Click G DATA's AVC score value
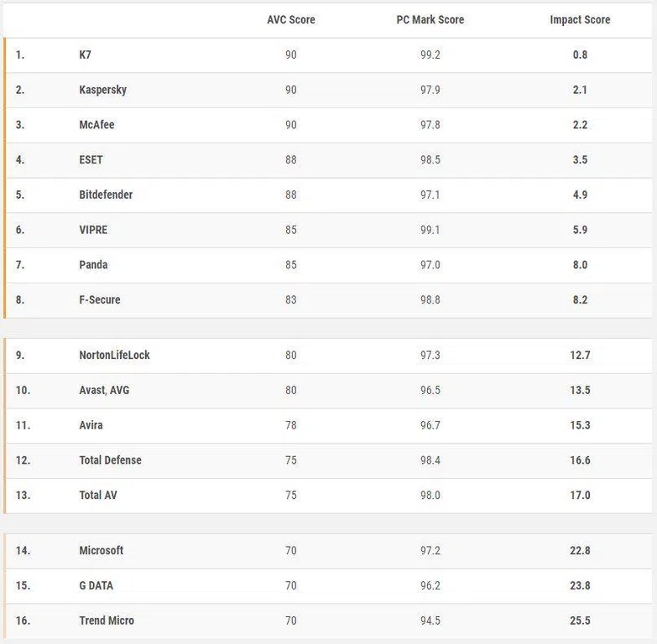 tap(291, 586)
